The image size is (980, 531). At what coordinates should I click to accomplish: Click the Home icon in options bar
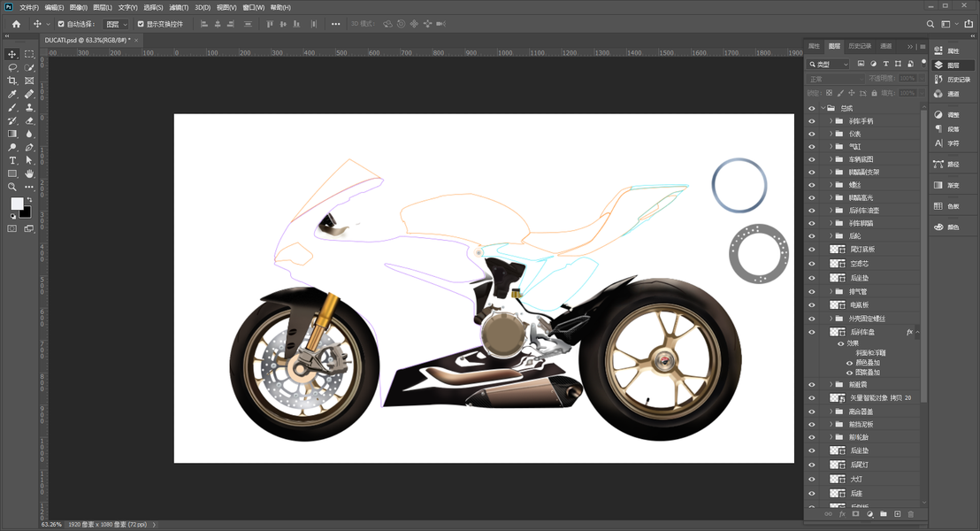pyautogui.click(x=16, y=24)
